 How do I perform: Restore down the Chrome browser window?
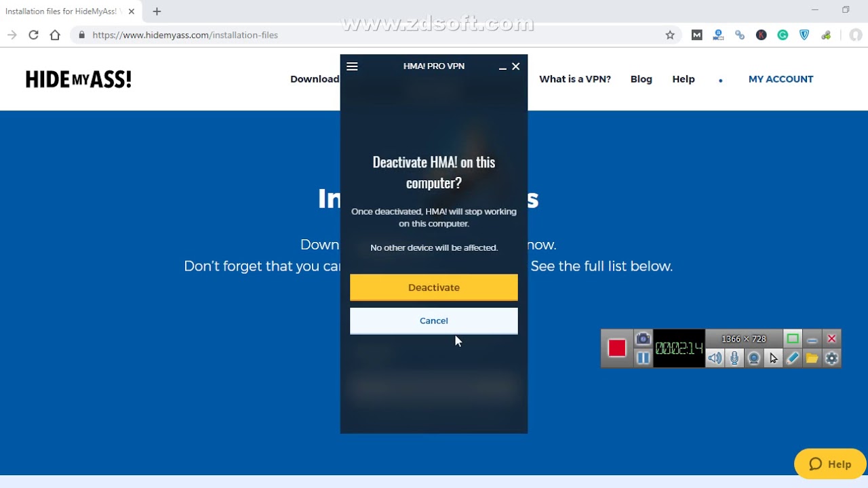pyautogui.click(x=846, y=10)
